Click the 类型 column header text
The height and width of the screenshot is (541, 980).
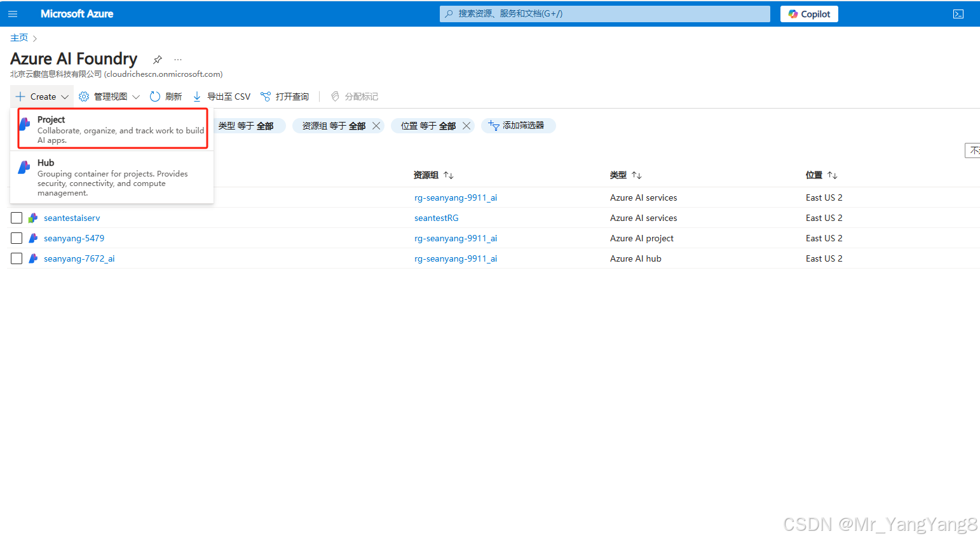pyautogui.click(x=618, y=175)
